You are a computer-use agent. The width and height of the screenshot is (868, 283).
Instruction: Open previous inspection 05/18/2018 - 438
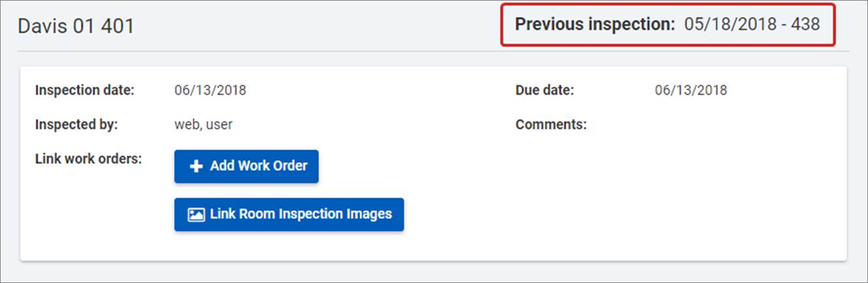[752, 25]
